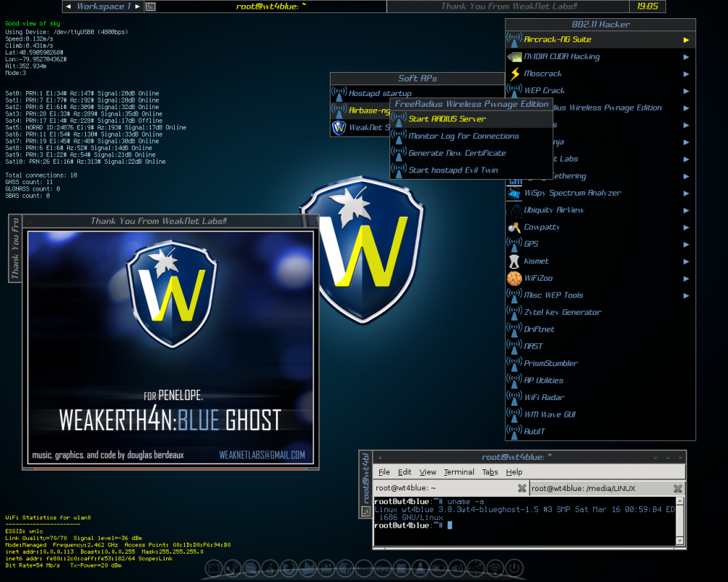
Task: Launch Firefox from the bottom dock
Action: click(289, 568)
